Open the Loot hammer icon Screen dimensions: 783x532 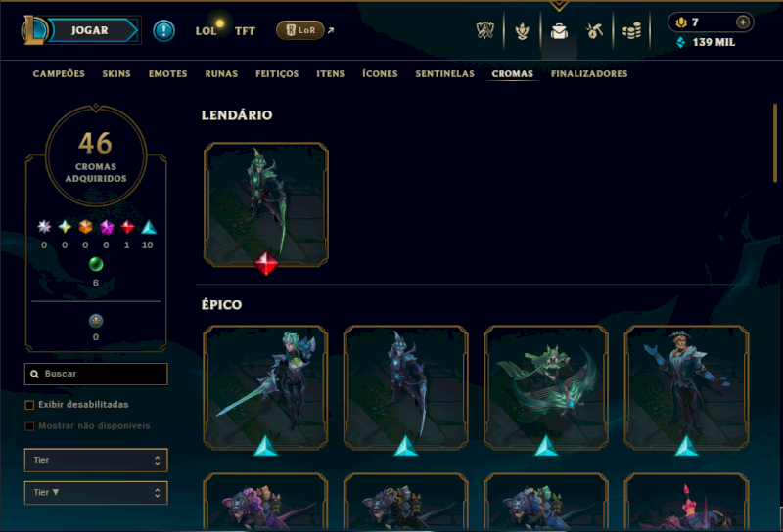(594, 31)
